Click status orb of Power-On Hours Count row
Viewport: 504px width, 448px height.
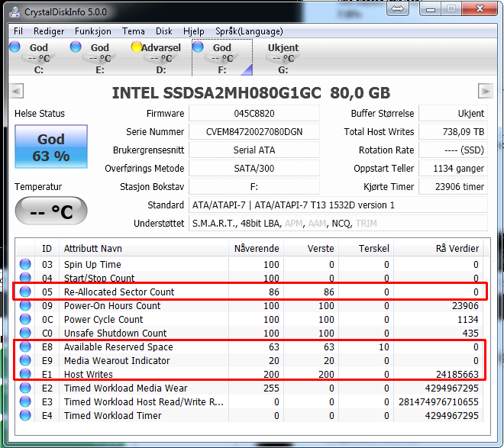click(x=25, y=305)
